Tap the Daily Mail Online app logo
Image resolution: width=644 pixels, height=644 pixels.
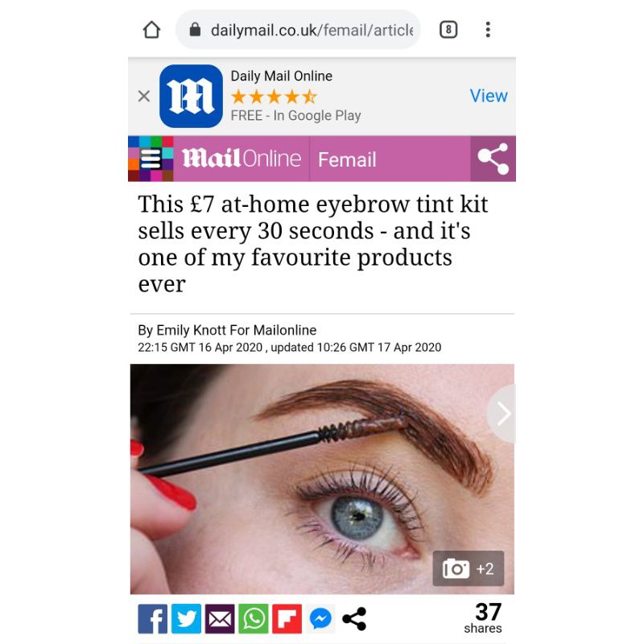(x=191, y=96)
